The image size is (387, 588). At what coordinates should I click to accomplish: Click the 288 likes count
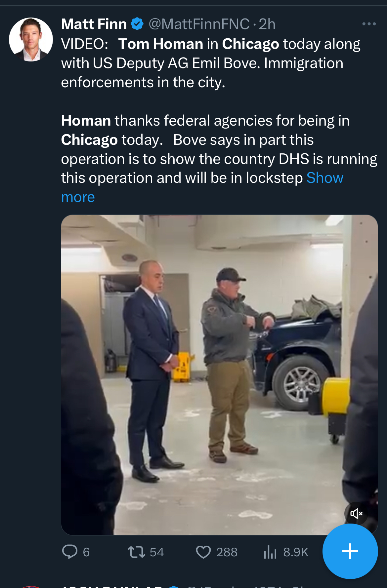pos(227,552)
